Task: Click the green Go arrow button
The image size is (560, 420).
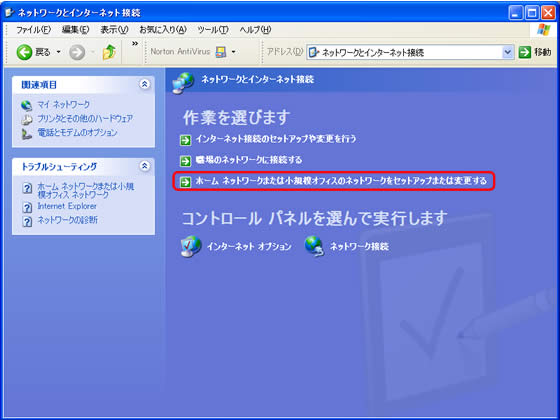Action: 525,52
